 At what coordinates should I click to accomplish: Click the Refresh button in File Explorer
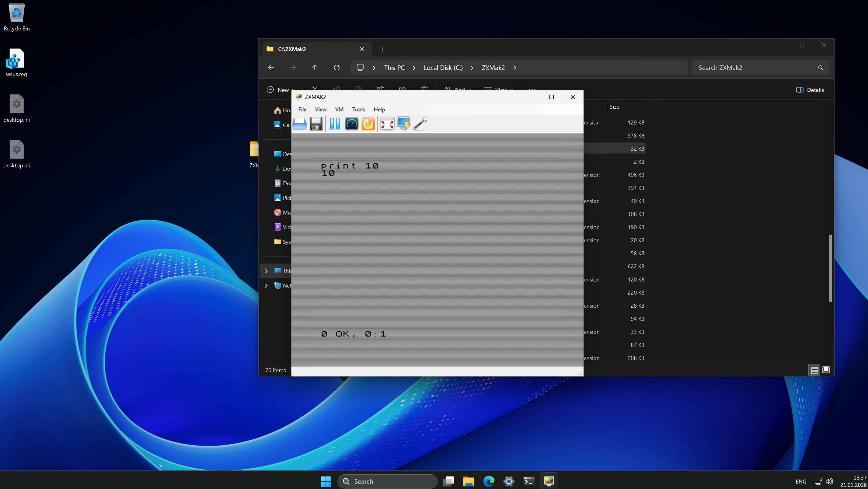[x=336, y=68]
